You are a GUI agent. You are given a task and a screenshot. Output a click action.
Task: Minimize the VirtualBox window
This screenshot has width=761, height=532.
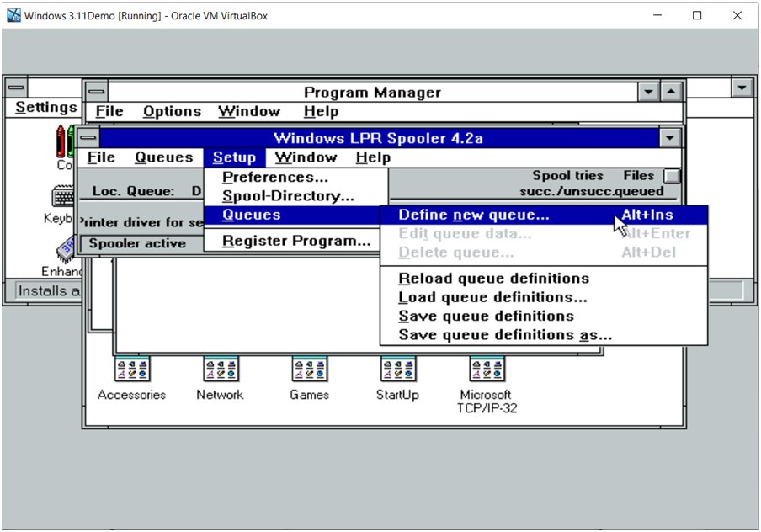pos(657,15)
